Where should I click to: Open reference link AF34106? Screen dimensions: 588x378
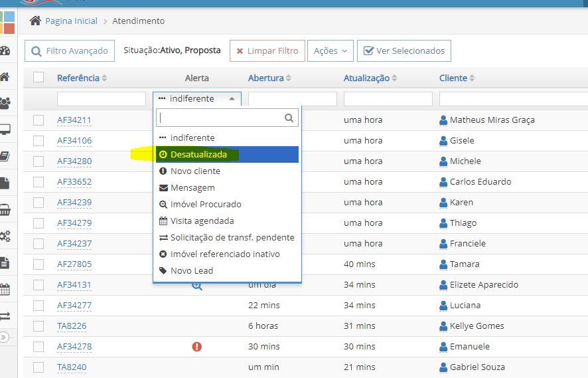pos(74,141)
